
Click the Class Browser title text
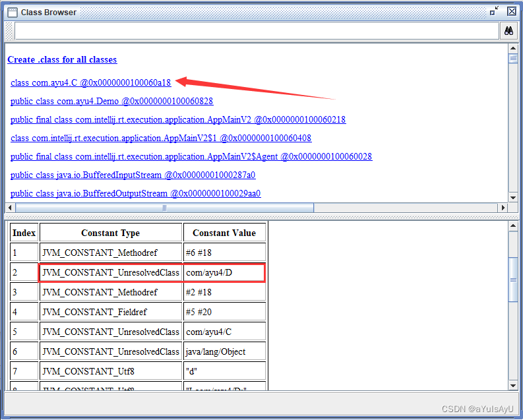tap(49, 13)
